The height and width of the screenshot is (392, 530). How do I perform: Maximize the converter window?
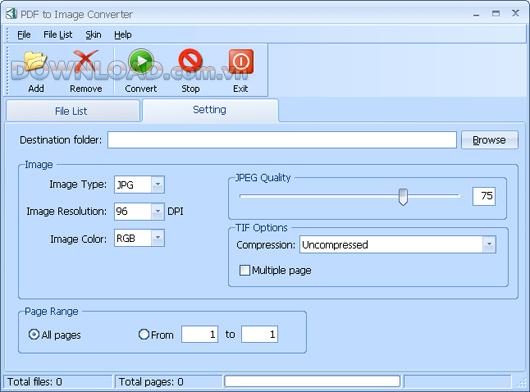point(496,14)
